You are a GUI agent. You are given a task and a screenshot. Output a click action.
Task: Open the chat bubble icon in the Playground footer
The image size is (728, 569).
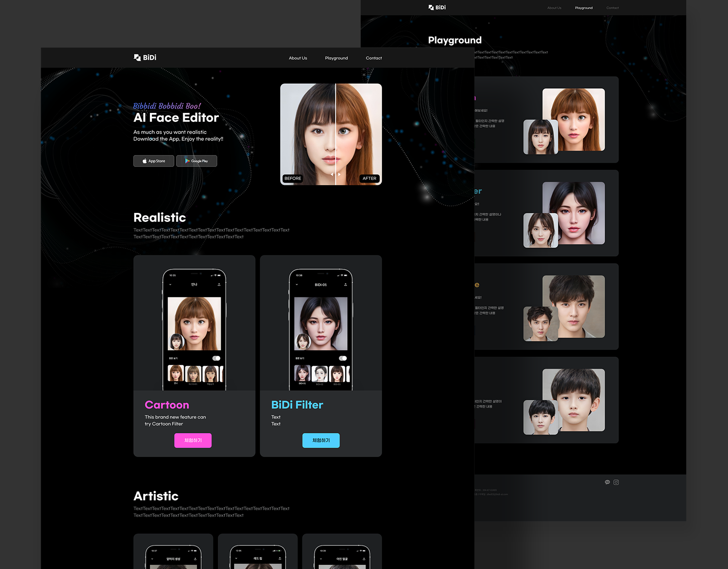pos(607,482)
